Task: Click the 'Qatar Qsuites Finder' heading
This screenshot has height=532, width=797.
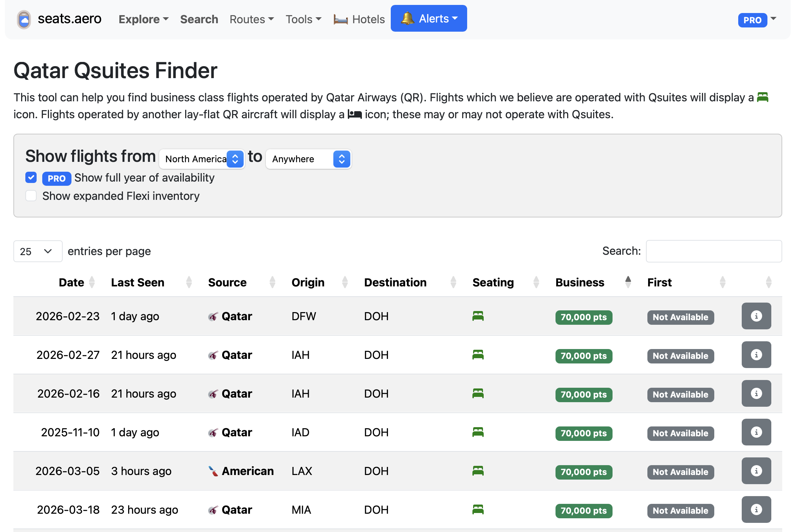Action: pyautogui.click(x=115, y=70)
